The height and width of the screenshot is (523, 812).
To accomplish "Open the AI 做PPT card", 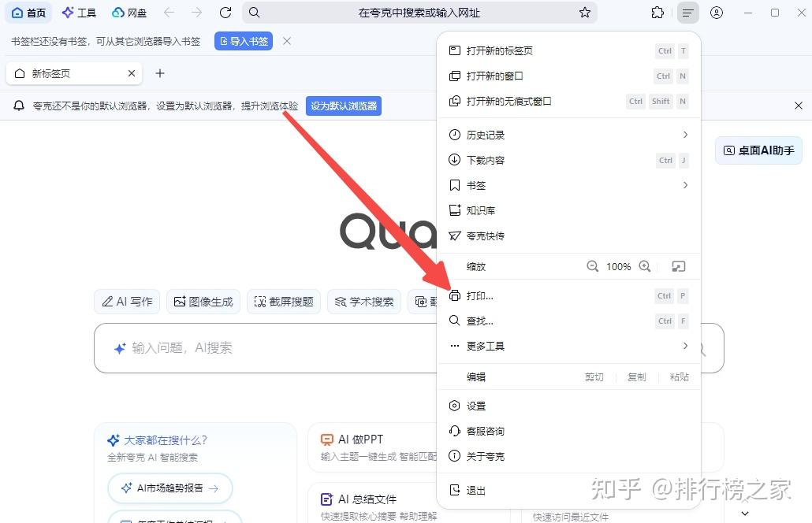I will (x=373, y=447).
